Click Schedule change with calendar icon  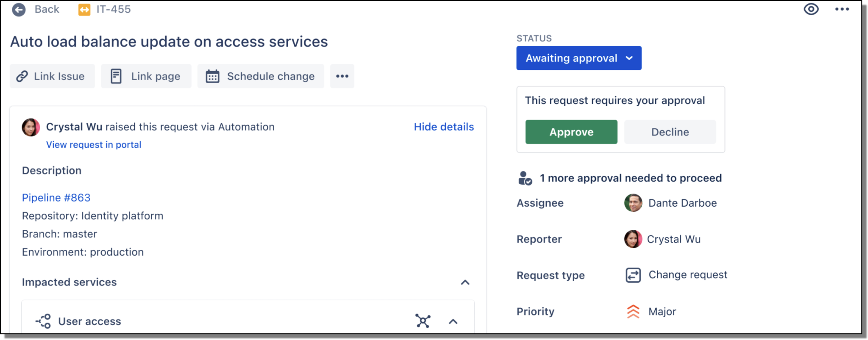260,76
